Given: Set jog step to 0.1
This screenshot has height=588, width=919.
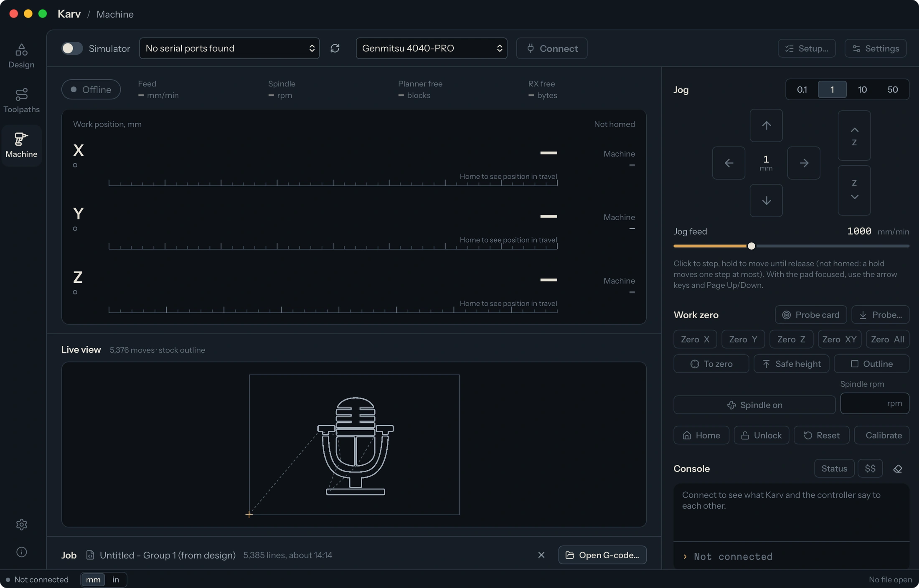Looking at the screenshot, I should coord(802,89).
